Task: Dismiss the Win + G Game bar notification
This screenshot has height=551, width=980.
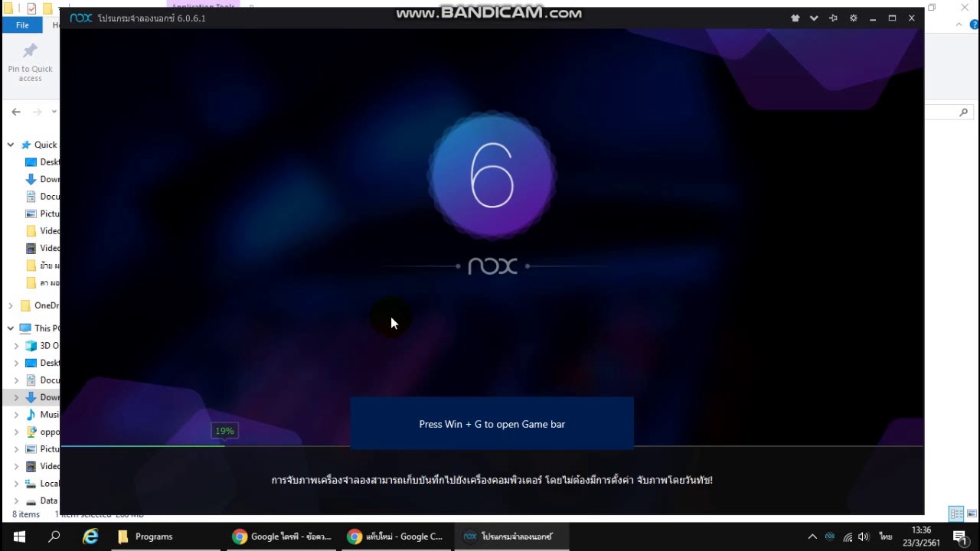Action: coord(492,423)
